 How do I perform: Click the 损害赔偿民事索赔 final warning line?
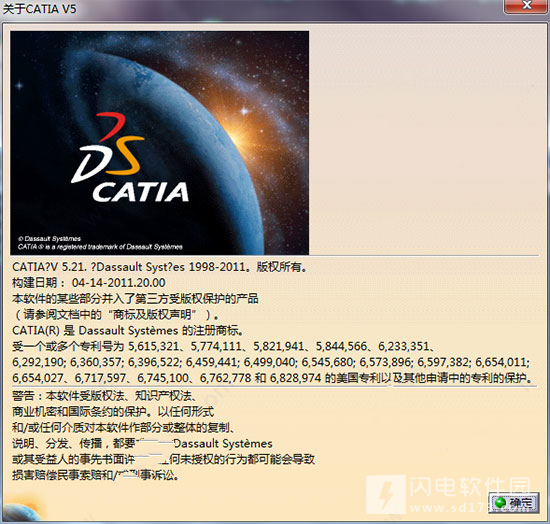(96, 476)
